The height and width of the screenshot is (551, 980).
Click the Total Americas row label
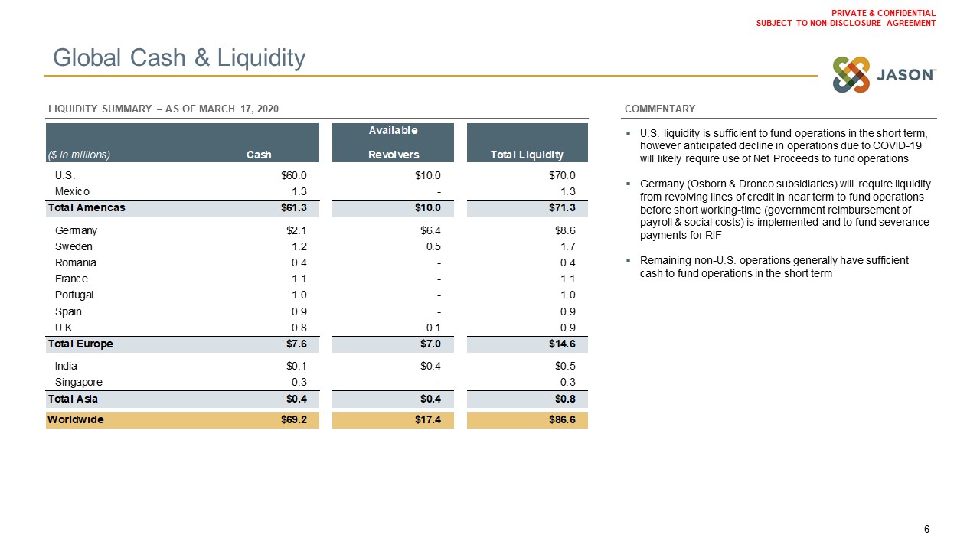87,207
